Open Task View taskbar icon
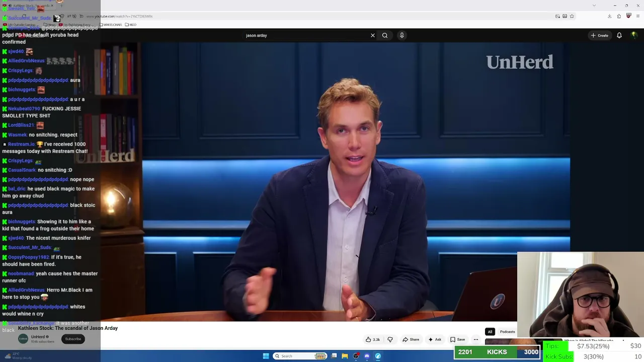 [x=334, y=356]
